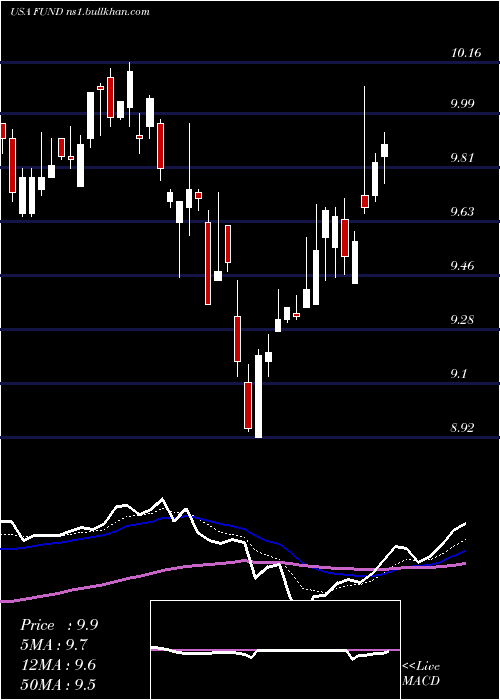Click the USA FUND ns1.bullkhan.com title
The image size is (500, 700).
pyautogui.click(x=79, y=12)
